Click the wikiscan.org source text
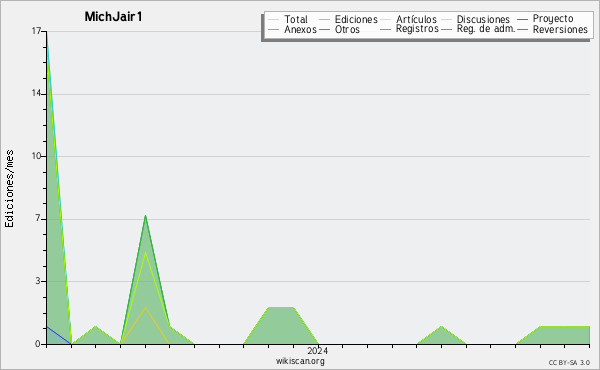 (x=300, y=361)
